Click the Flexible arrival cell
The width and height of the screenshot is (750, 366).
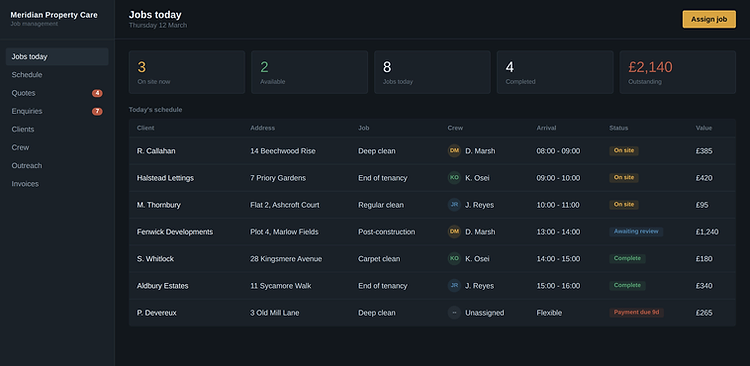[549, 313]
